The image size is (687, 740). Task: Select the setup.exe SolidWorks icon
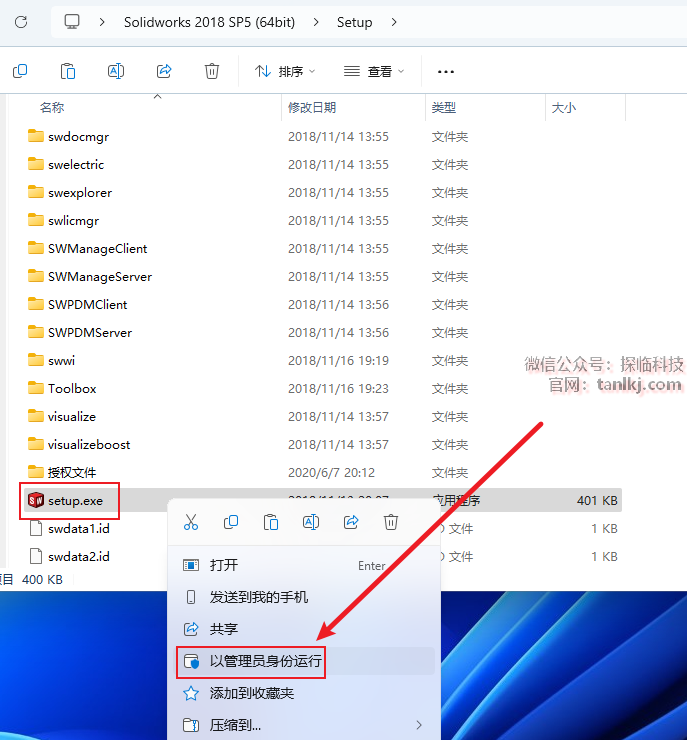pos(36,500)
